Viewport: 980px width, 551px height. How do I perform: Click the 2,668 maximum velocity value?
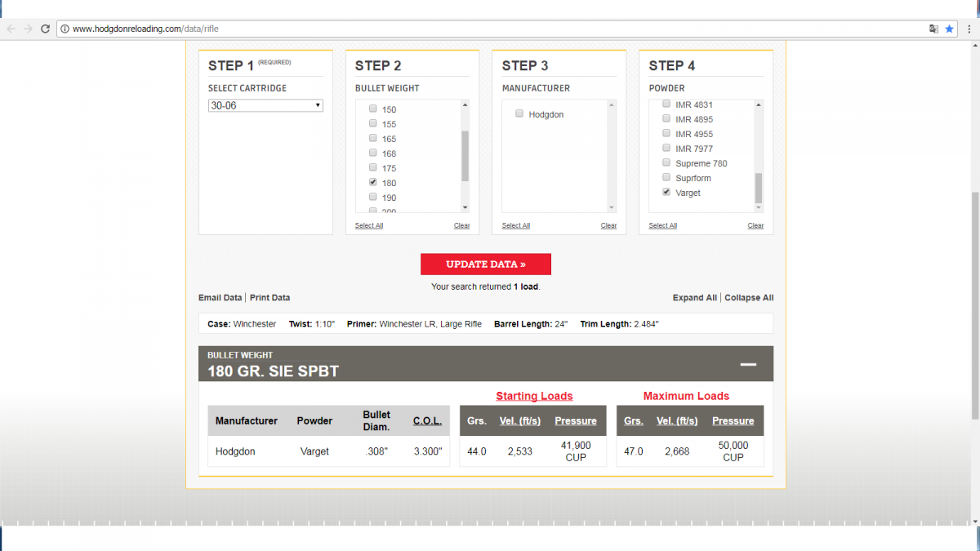pyautogui.click(x=677, y=451)
